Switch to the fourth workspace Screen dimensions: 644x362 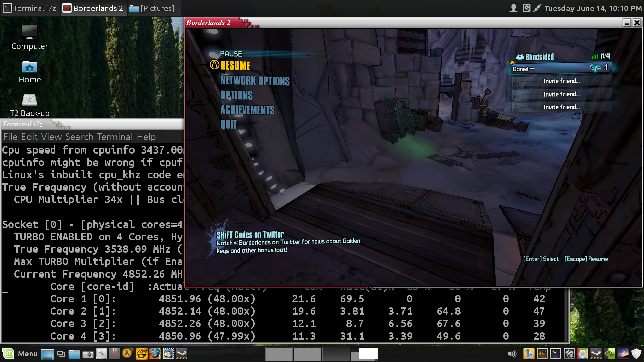(365, 354)
